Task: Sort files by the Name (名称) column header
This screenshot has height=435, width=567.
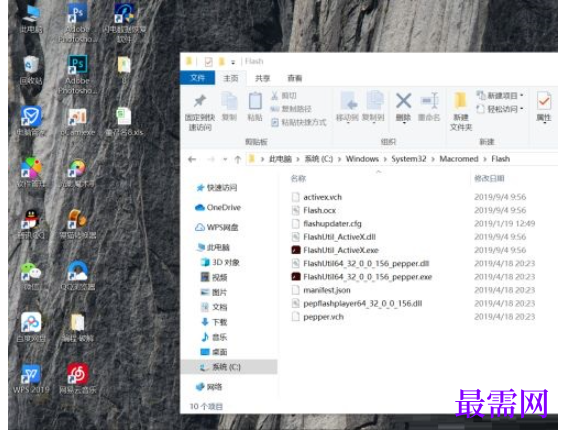Action: 298,178
